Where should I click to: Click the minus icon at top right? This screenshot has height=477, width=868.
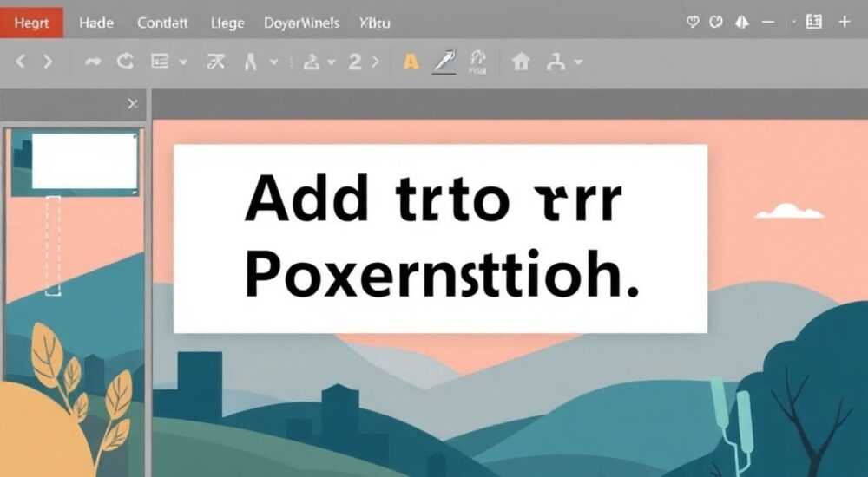768,23
